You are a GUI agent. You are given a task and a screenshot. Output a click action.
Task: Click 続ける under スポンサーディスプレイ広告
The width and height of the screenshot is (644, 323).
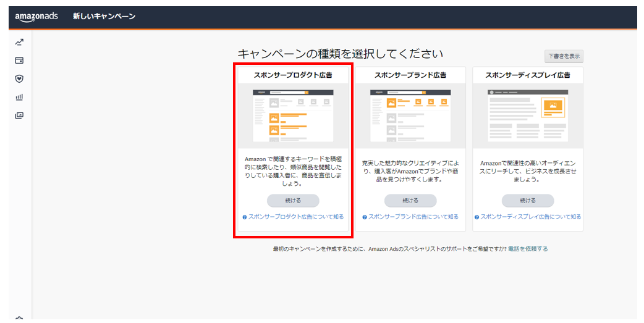point(528,201)
